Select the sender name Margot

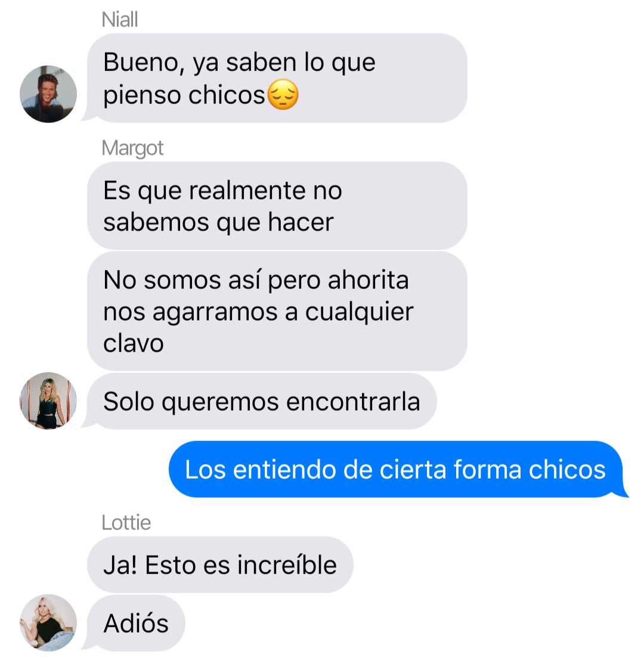[132, 148]
